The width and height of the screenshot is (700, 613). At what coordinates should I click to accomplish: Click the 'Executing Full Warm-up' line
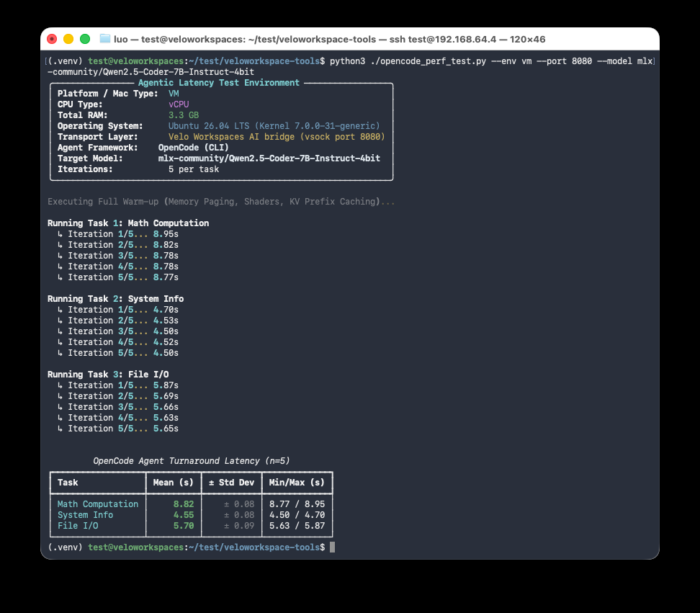(x=221, y=202)
